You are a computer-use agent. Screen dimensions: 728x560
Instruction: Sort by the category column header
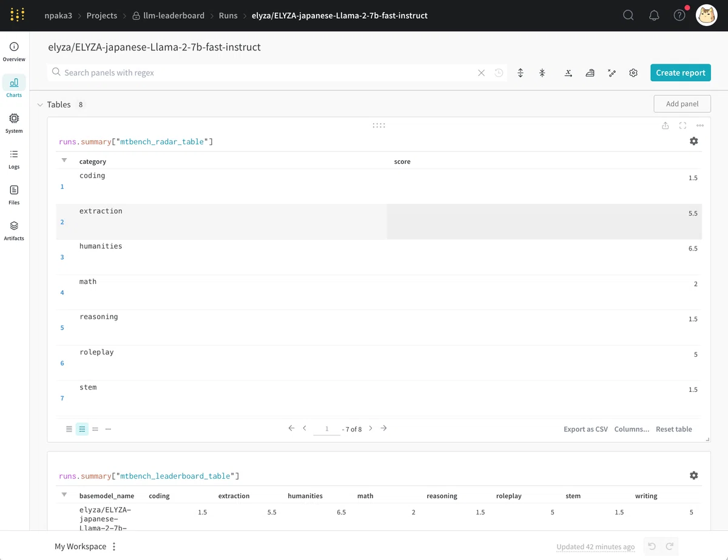[x=93, y=161]
